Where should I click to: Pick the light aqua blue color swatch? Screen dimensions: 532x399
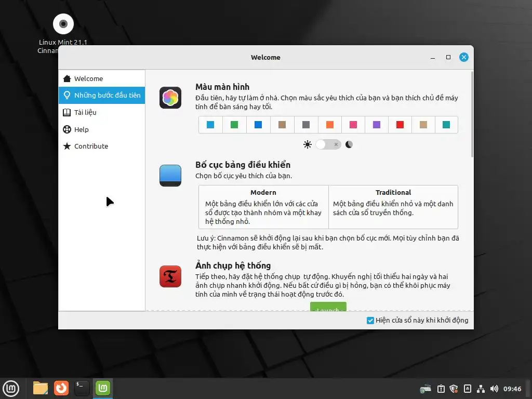[210, 125]
